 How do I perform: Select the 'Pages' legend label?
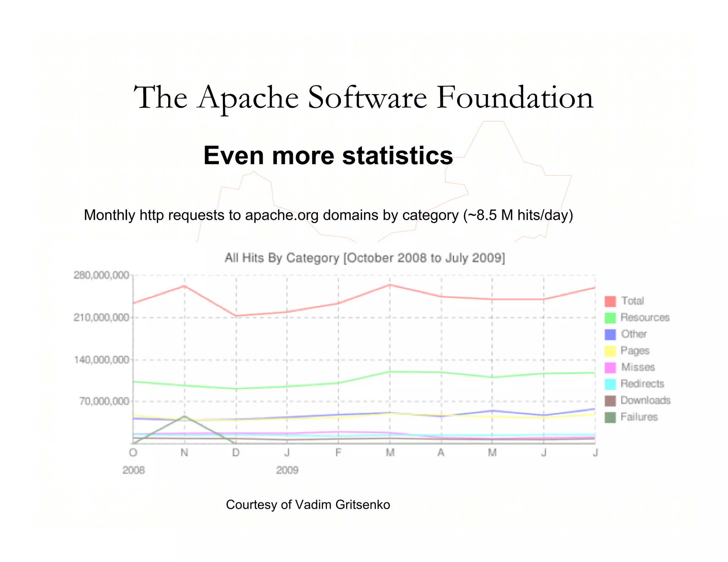click(x=635, y=351)
